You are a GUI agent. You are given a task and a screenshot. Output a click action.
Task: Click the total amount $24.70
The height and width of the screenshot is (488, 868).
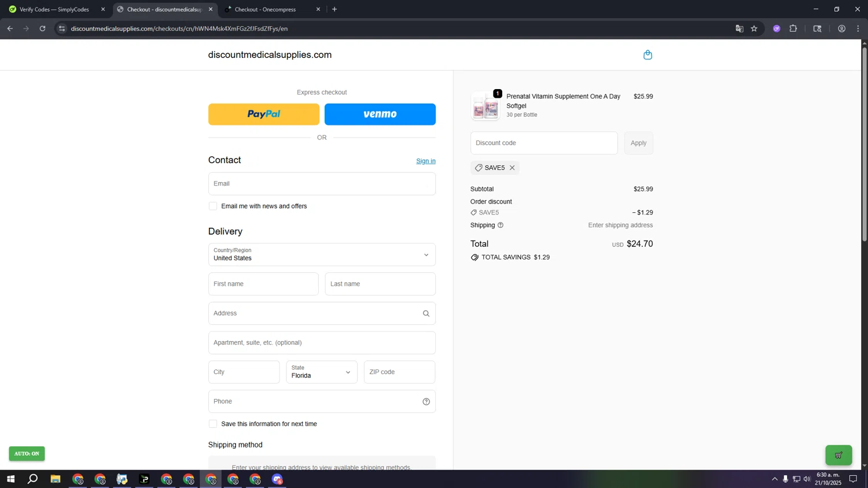click(x=639, y=244)
